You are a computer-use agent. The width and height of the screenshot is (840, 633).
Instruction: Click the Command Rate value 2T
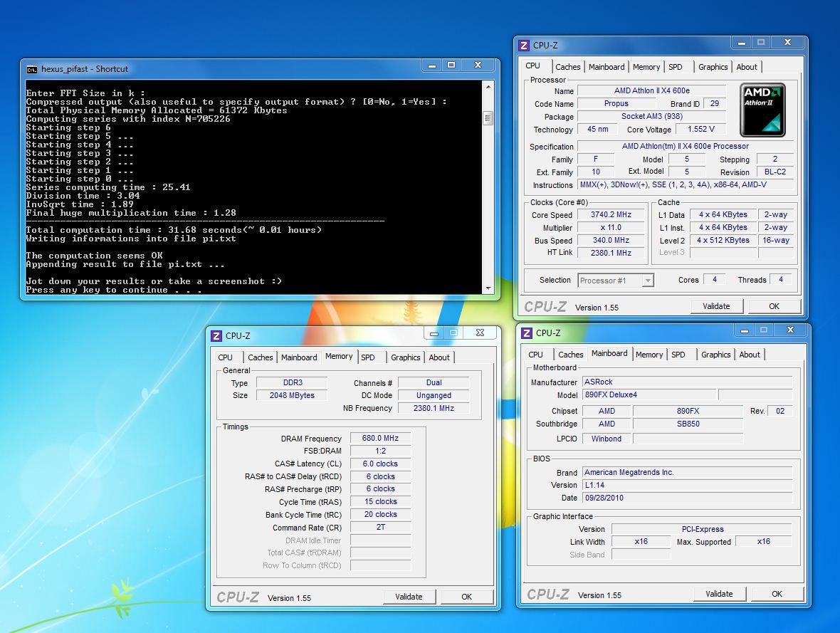coord(380,528)
